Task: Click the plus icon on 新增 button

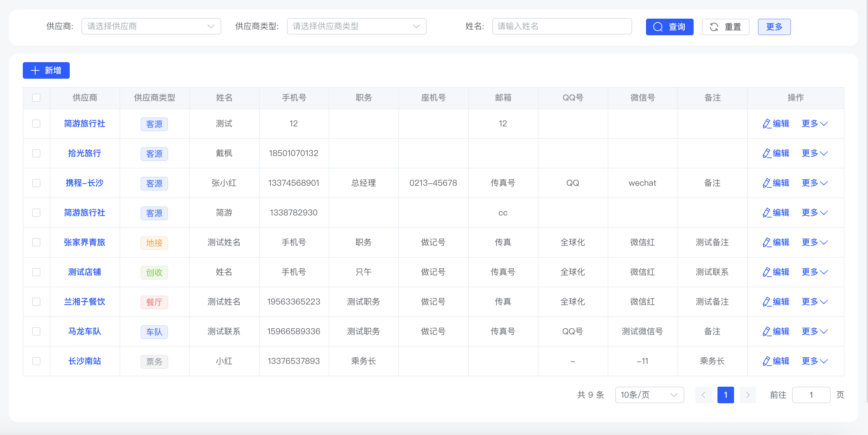Action: point(35,70)
